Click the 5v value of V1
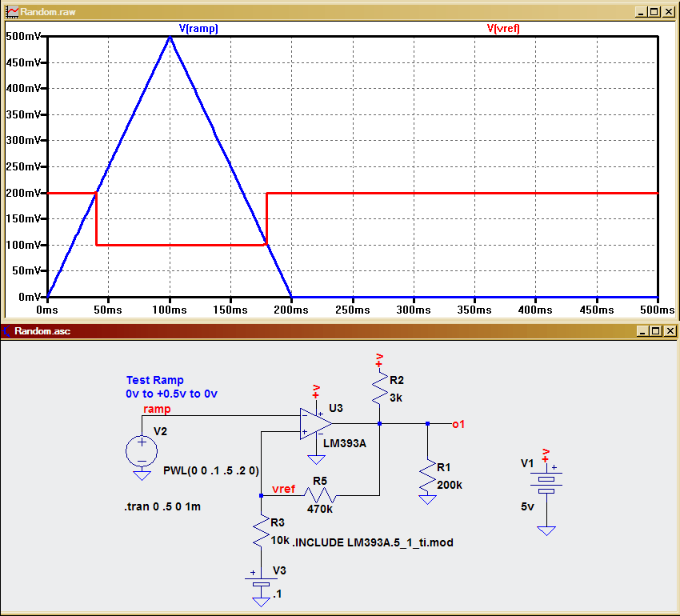 527,506
